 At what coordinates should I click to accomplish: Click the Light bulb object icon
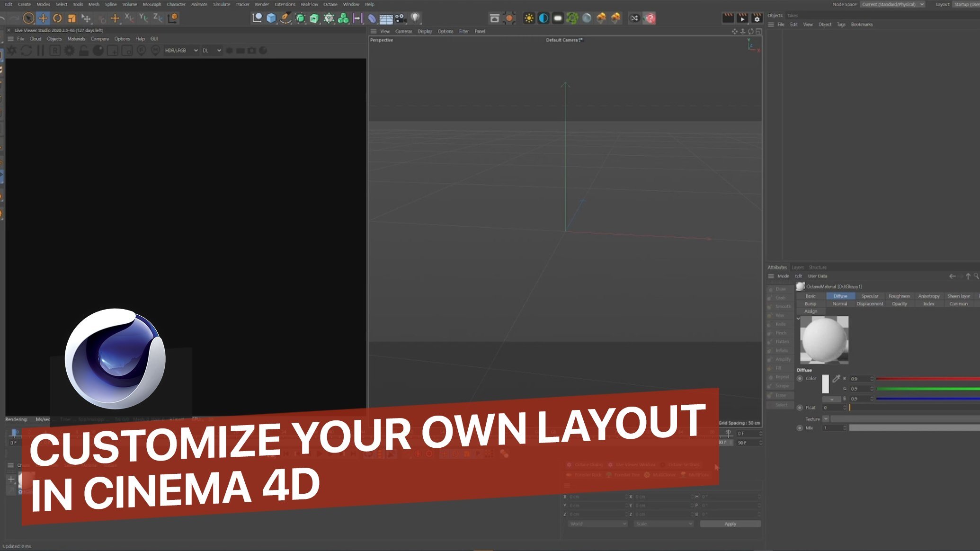[415, 18]
